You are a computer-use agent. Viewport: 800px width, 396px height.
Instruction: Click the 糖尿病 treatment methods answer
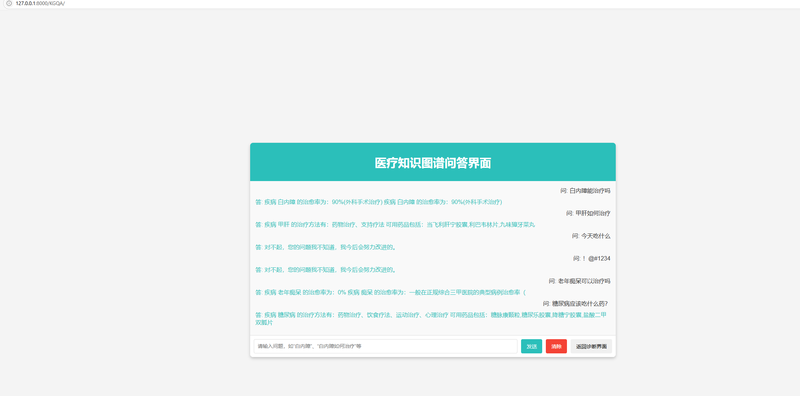(431, 318)
